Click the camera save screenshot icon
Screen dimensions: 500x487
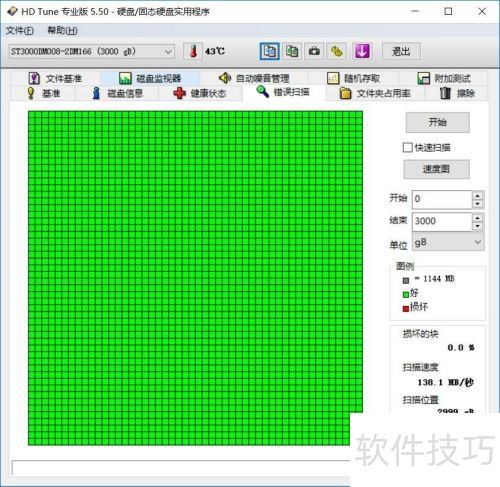(x=314, y=51)
